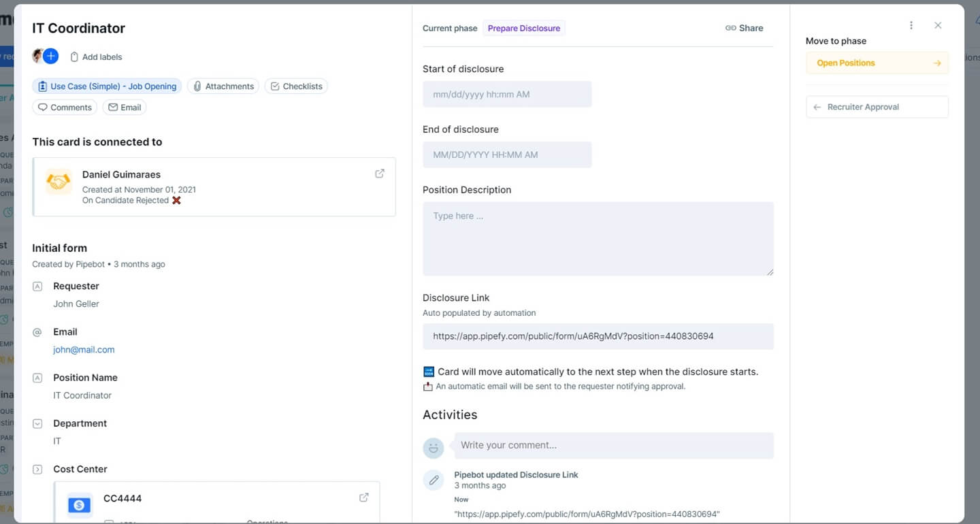The width and height of the screenshot is (980, 524).
Task: Open the Comments tab
Action: point(65,108)
